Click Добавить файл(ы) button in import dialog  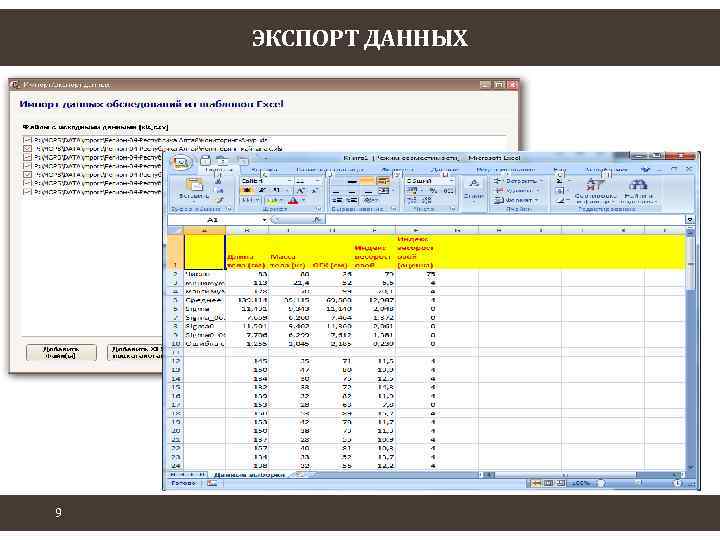(62, 352)
